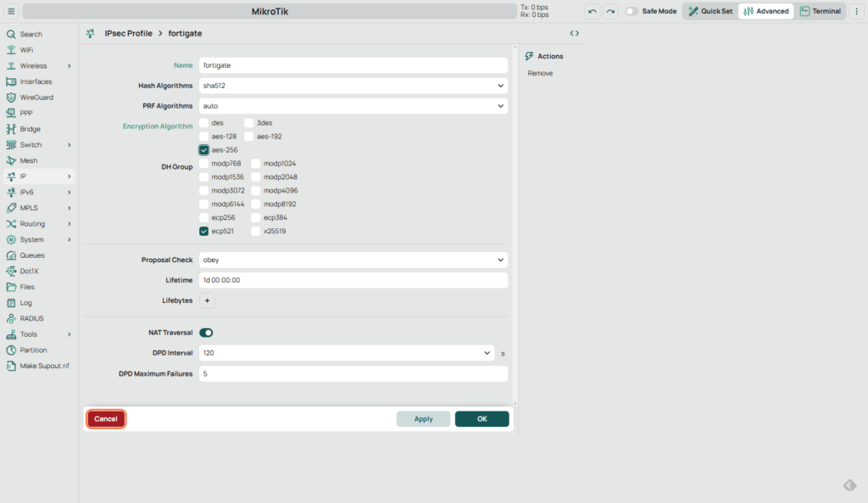Image resolution: width=868 pixels, height=503 pixels.
Task: Click the Actions lightning icon
Action: pos(529,56)
